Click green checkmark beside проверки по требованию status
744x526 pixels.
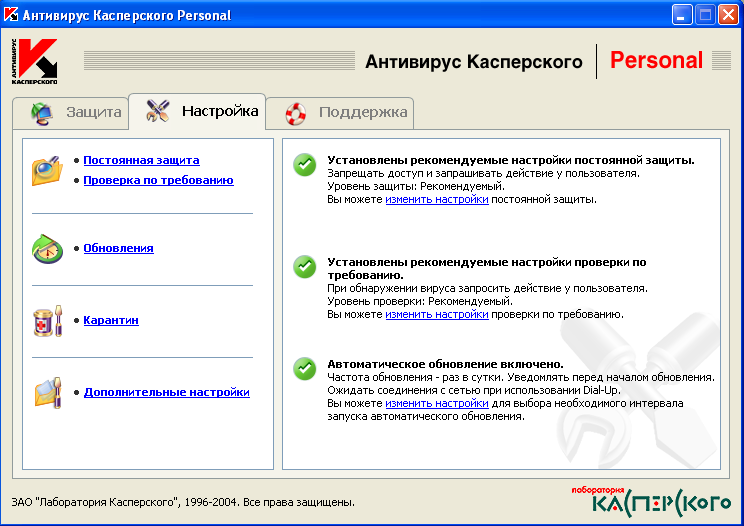pyautogui.click(x=305, y=267)
